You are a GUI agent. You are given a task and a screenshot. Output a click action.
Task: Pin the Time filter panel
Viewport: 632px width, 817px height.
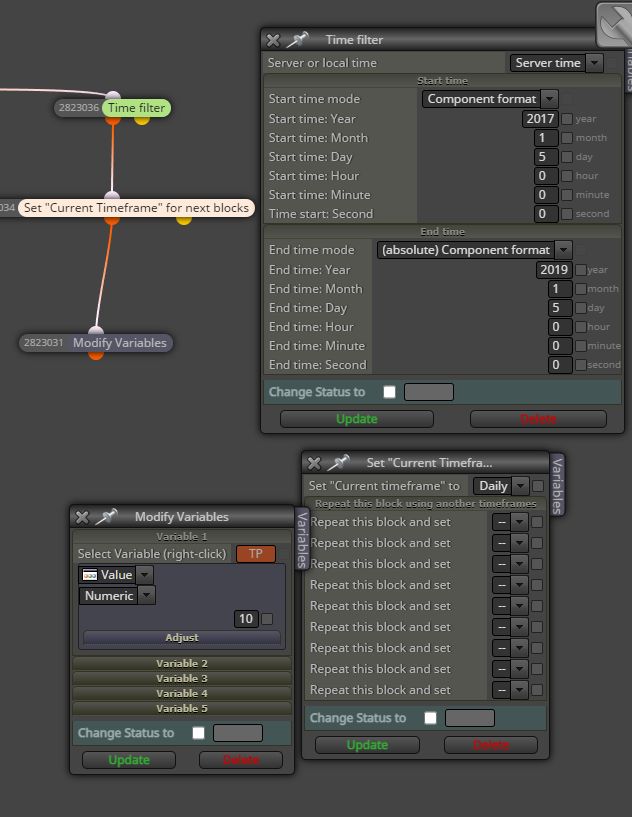(x=298, y=40)
